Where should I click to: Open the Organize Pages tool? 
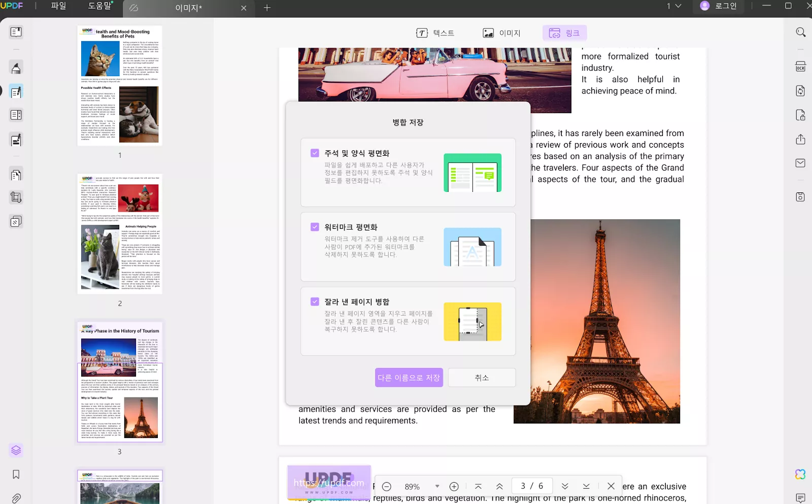coord(16,115)
